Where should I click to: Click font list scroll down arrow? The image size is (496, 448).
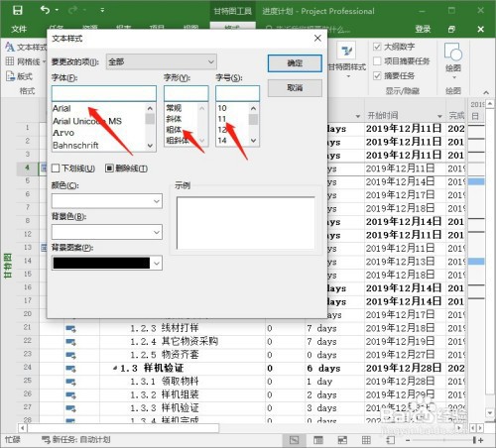coord(150,146)
